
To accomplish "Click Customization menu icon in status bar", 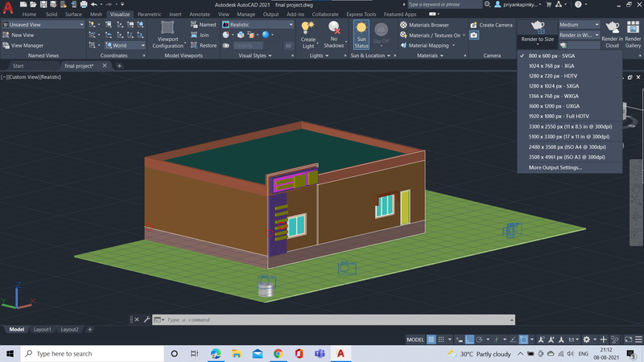I will click(638, 339).
